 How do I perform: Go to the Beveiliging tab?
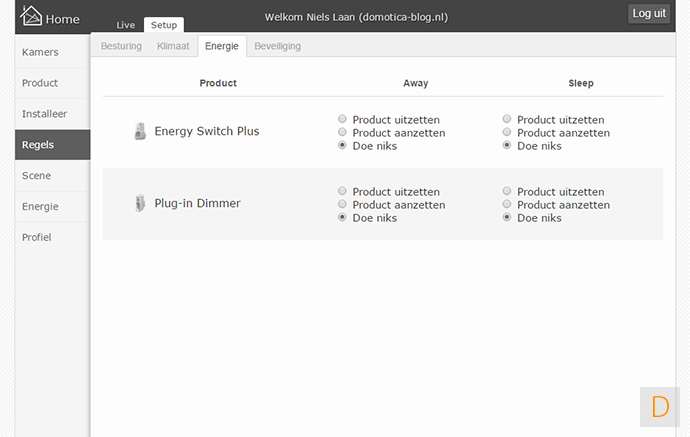click(277, 46)
